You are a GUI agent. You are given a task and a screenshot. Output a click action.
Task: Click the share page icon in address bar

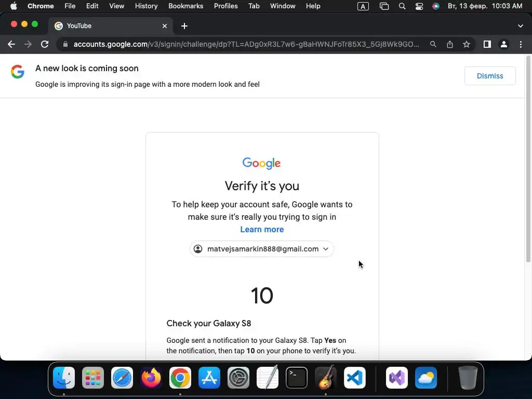point(450,45)
